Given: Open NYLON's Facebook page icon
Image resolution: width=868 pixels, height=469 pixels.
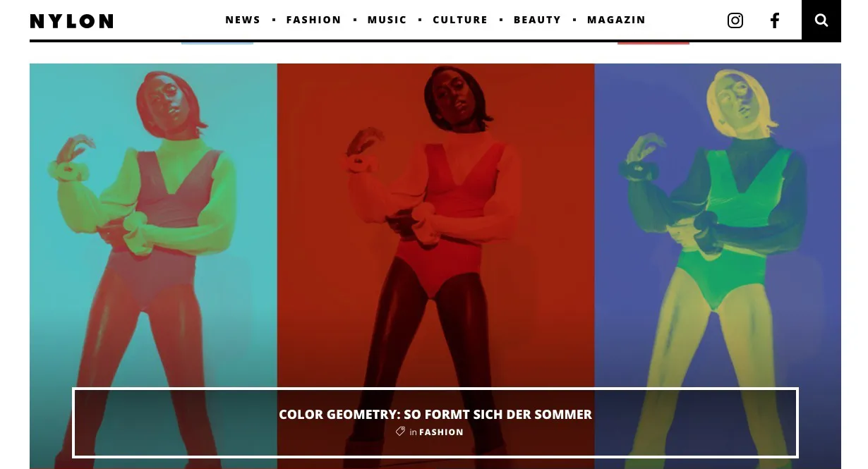Looking at the screenshot, I should coord(775,20).
